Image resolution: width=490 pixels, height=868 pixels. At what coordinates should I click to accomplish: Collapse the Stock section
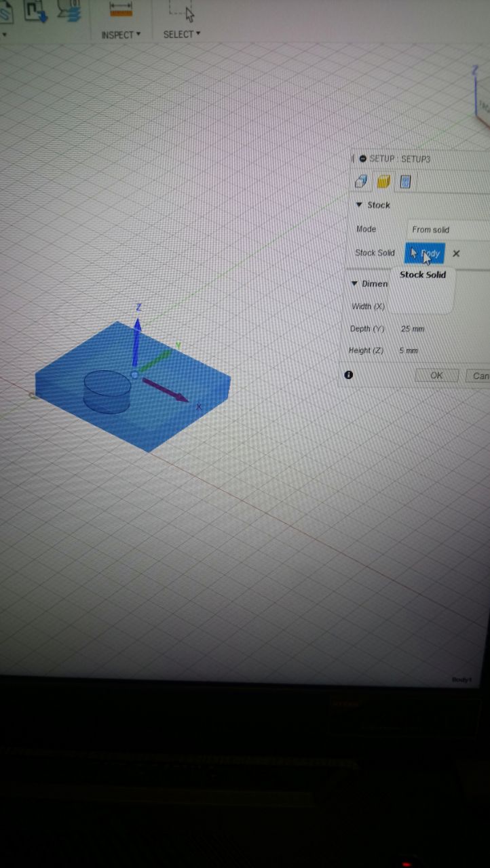359,205
